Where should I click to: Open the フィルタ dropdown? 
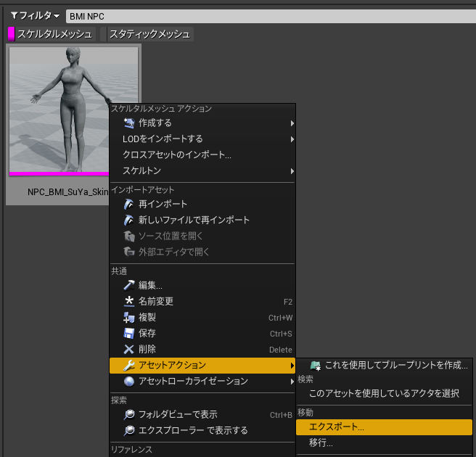[x=35, y=15]
